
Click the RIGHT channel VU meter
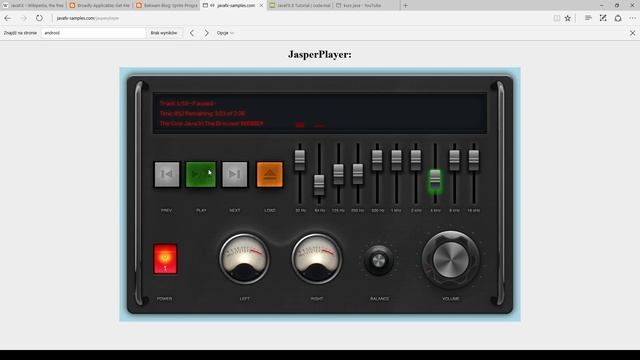(x=317, y=259)
